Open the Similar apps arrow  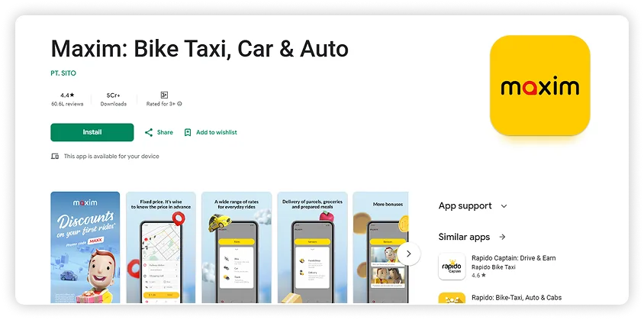(503, 238)
